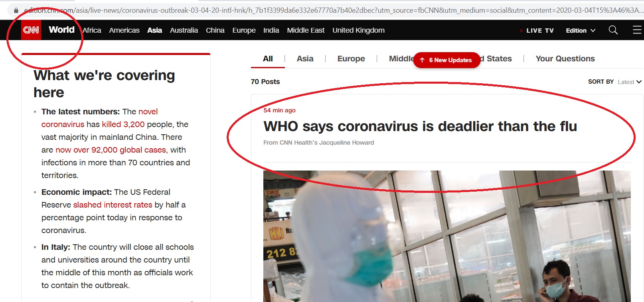Click the 6 New Updates arrow button
The width and height of the screenshot is (644, 302).
point(447,60)
